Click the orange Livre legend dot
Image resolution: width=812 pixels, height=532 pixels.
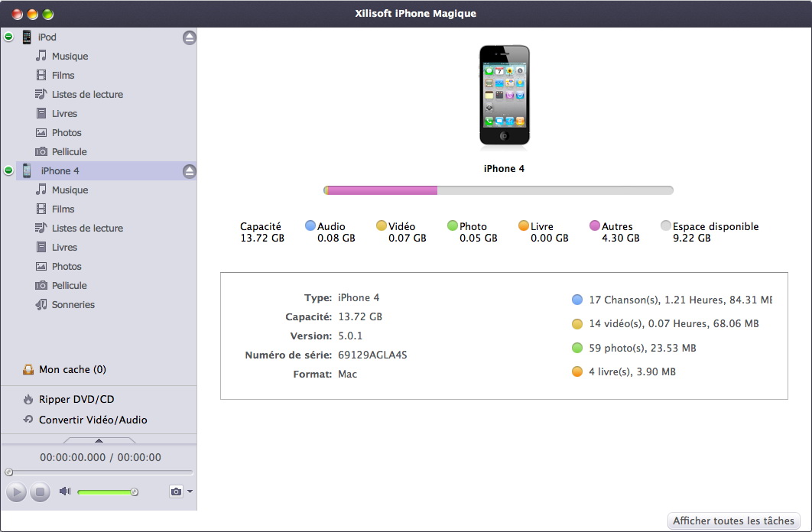pyautogui.click(x=524, y=225)
